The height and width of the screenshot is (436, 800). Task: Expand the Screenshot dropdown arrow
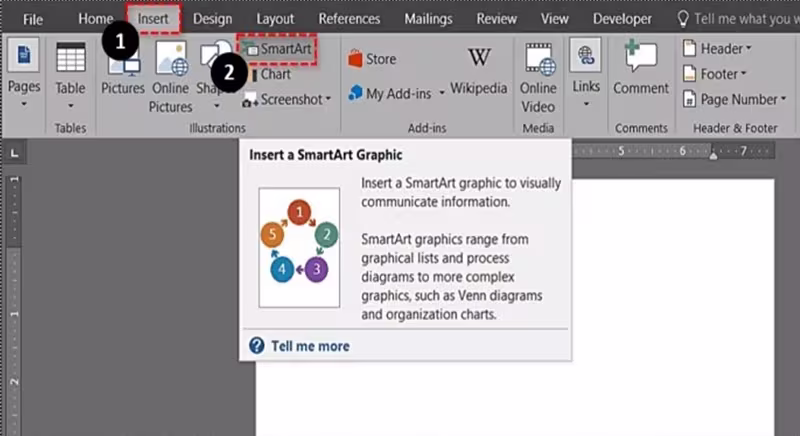328,99
